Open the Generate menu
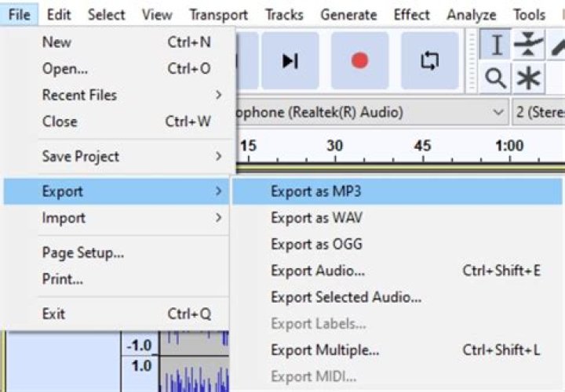 coord(348,15)
